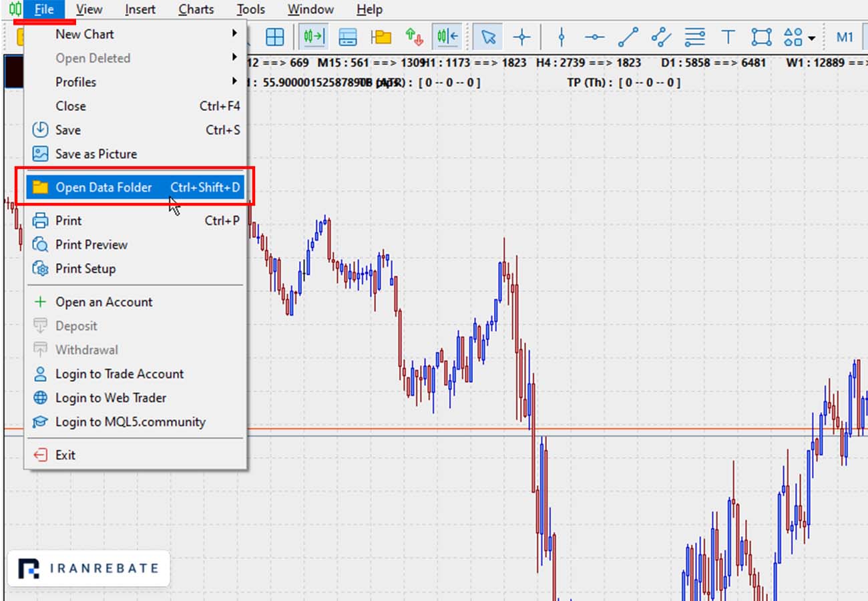Select the equidistant channel tool
Viewport: 868px width, 601px height.
point(661,37)
